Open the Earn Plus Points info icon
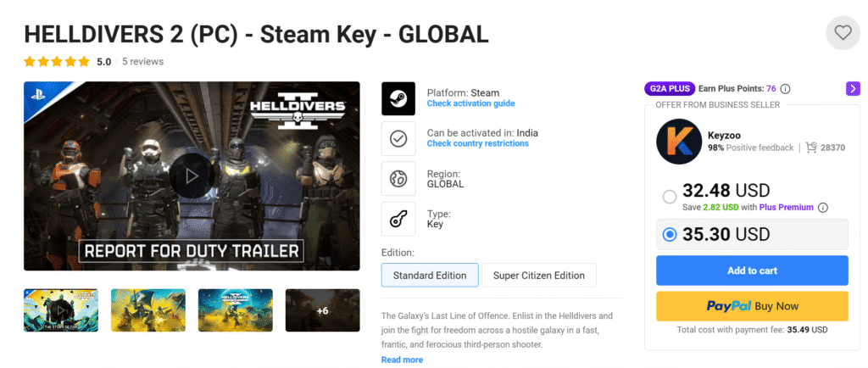Screen dimensions: 868x368 tap(785, 88)
